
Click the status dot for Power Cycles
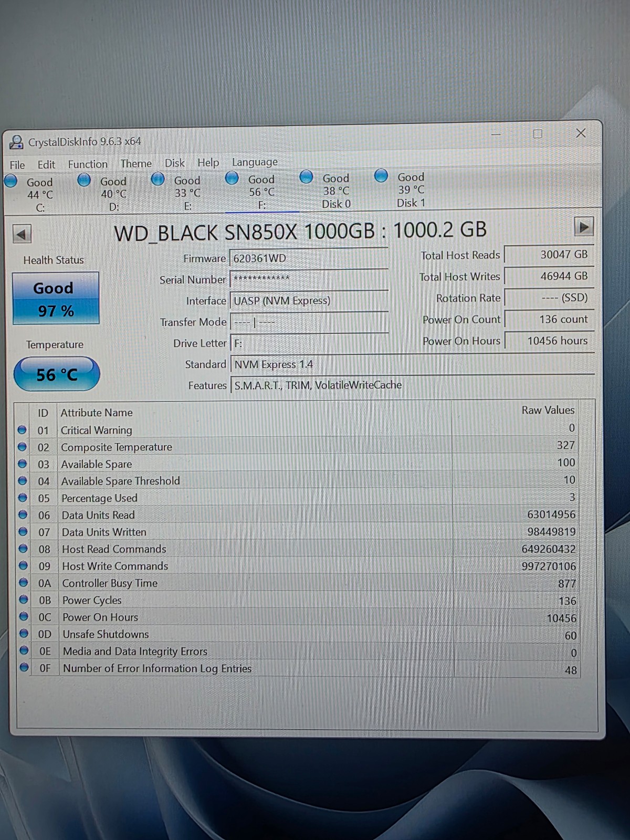(24, 600)
